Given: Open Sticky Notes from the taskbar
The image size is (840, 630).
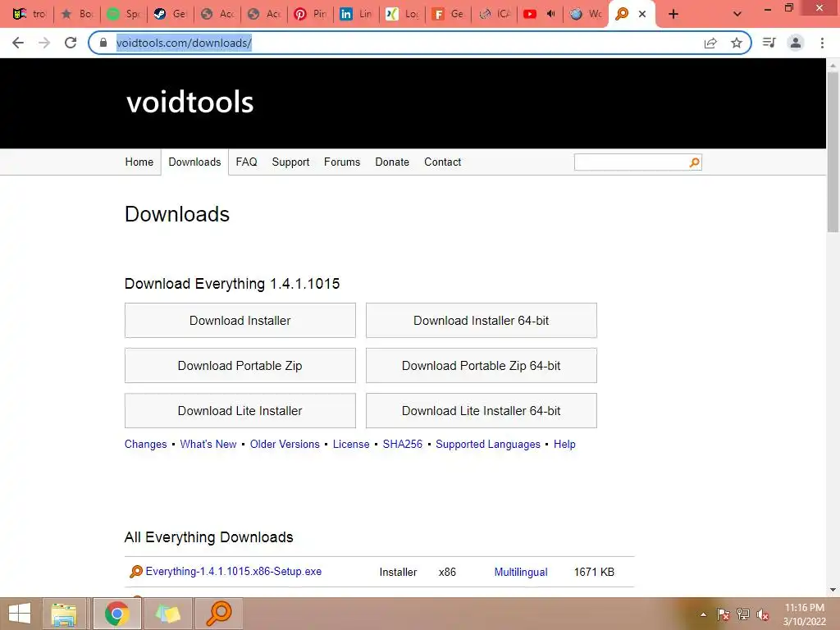Looking at the screenshot, I should pos(168,614).
